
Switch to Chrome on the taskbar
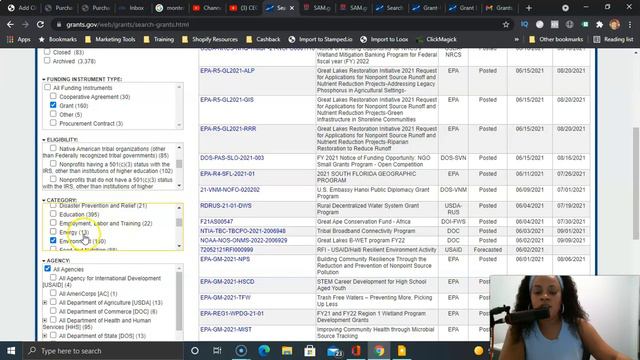pos(379,351)
